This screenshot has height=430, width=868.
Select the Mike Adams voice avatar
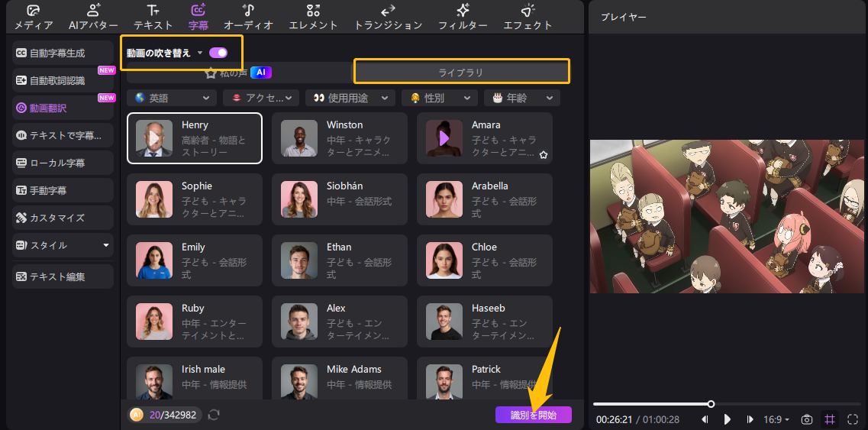coord(299,382)
